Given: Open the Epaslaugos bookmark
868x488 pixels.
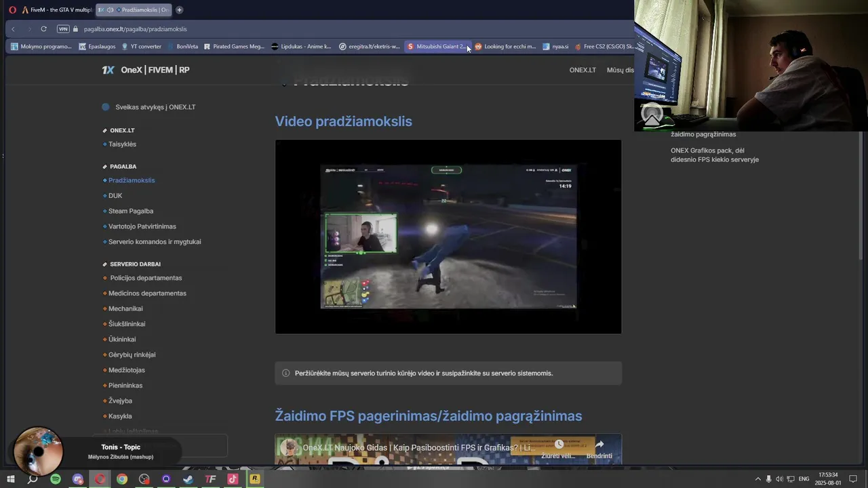Looking at the screenshot, I should 97,47.
